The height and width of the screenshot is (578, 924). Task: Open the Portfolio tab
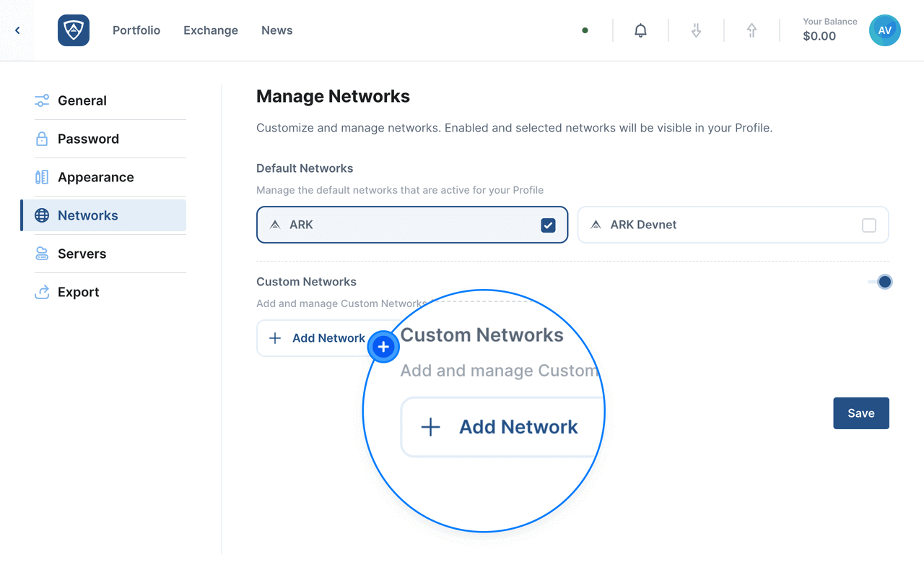(136, 30)
